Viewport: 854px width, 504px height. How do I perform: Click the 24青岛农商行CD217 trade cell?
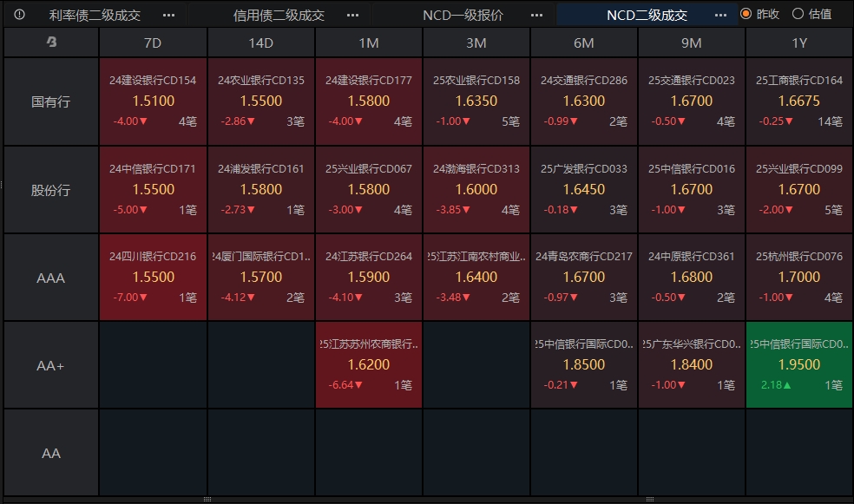pos(584,278)
